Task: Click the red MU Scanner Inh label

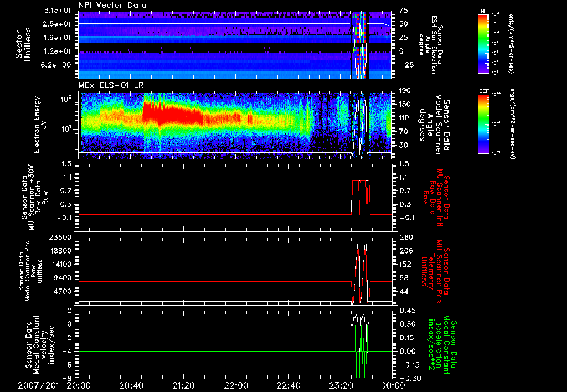Action: [x=436, y=198]
